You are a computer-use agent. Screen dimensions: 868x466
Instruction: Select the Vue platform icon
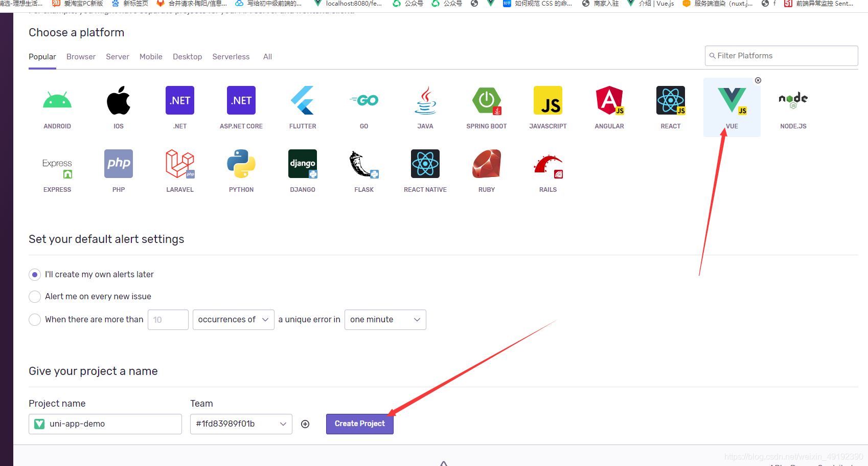(732, 100)
